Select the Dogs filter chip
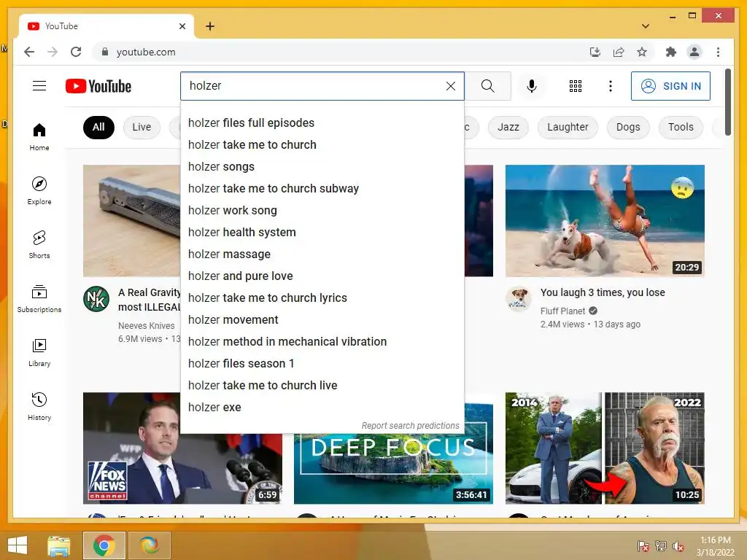 [628, 127]
